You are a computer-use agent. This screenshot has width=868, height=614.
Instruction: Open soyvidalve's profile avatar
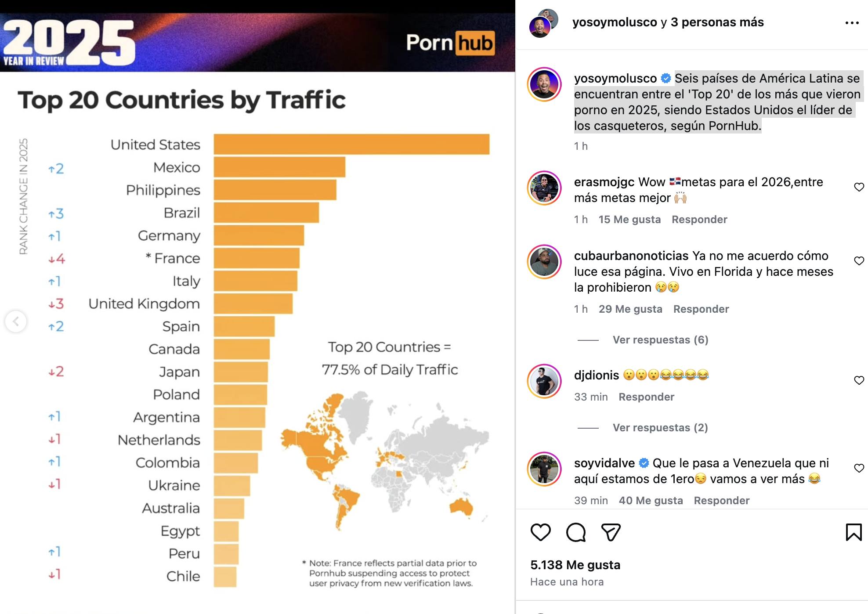click(544, 469)
